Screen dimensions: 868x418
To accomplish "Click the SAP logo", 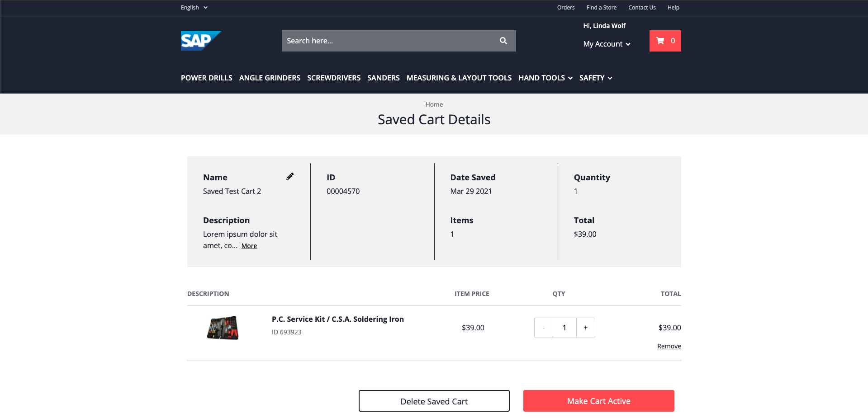I will click(200, 41).
